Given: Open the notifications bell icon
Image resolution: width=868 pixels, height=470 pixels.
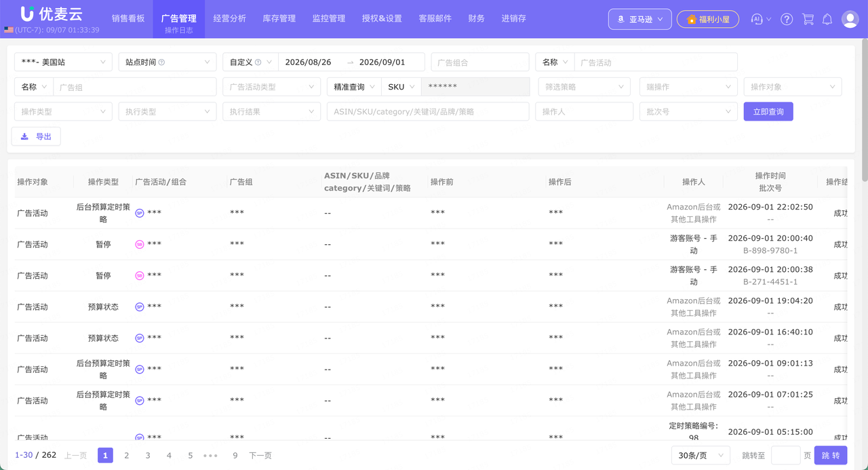Looking at the screenshot, I should 827,19.
